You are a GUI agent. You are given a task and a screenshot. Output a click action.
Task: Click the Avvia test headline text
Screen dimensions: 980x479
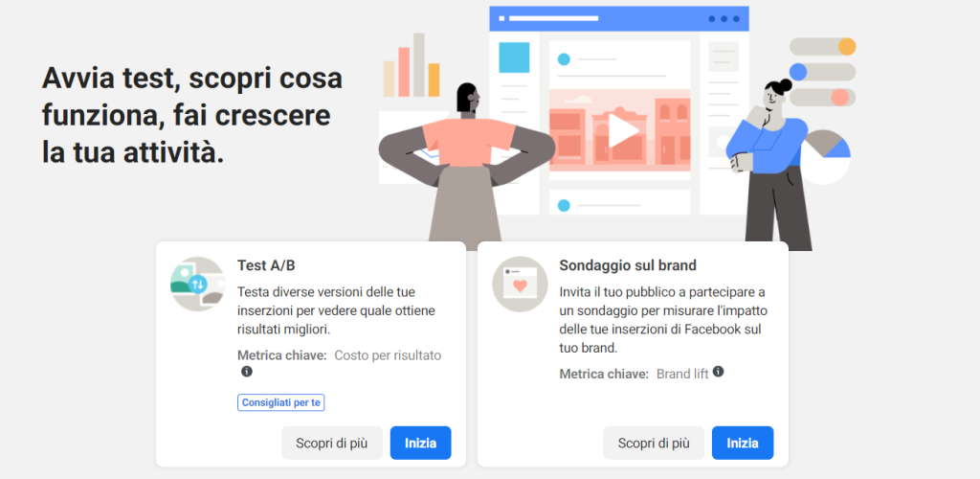coord(191,116)
